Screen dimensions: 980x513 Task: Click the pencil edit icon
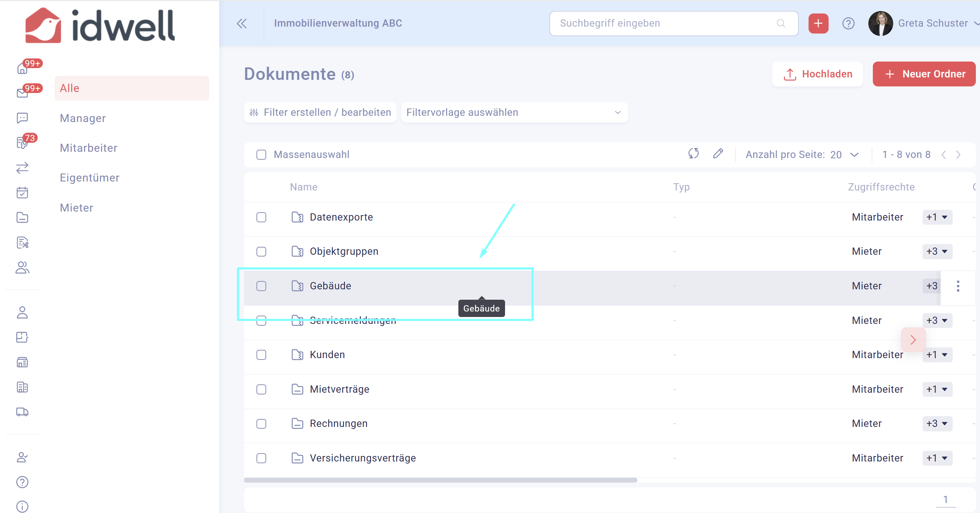tap(718, 154)
